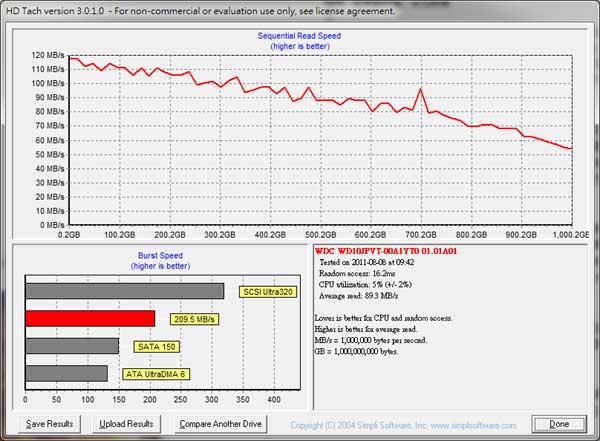Click the HD Tach window title bar

[x=200, y=10]
